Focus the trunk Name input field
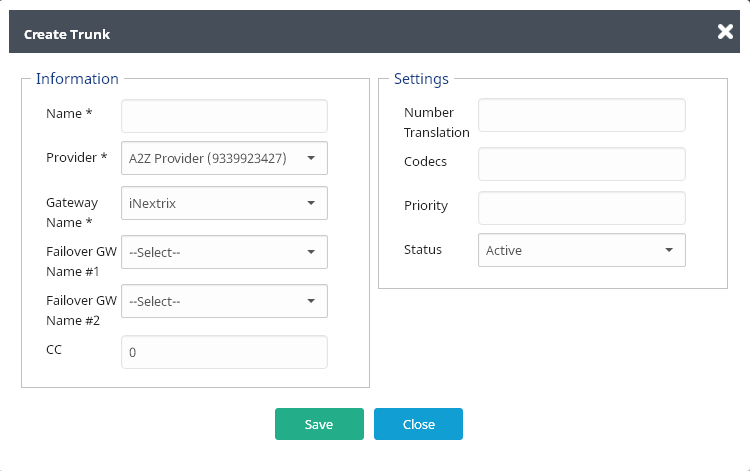 (x=224, y=116)
